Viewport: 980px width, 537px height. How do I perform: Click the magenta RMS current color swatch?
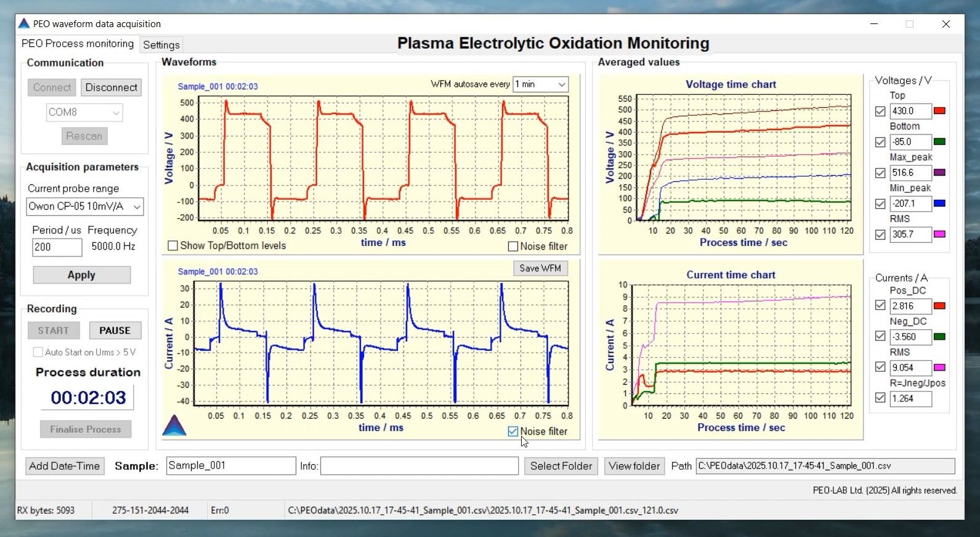coord(939,367)
